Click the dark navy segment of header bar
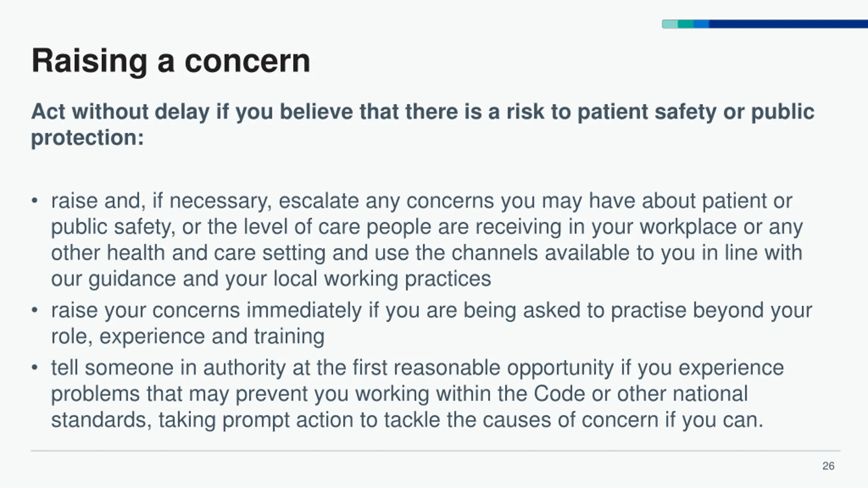This screenshot has height=488, width=868. 788,24
